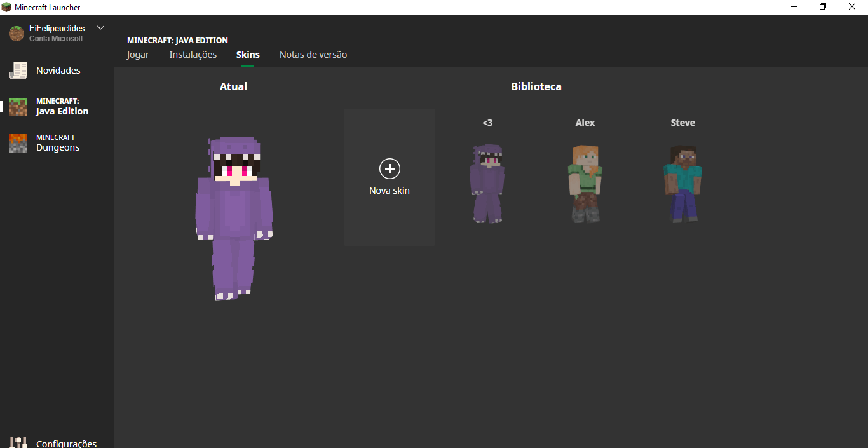This screenshot has width=868, height=448.
Task: Click the "Steve" skin name
Action: coord(683,123)
